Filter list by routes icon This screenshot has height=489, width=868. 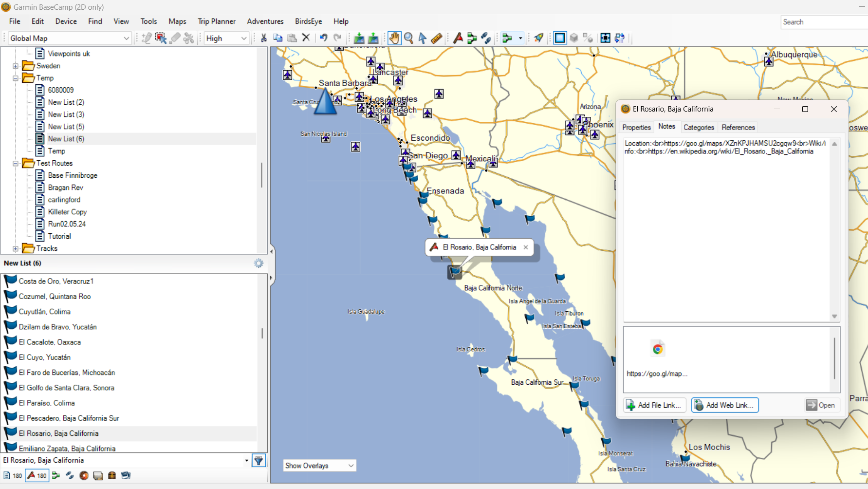click(56, 475)
